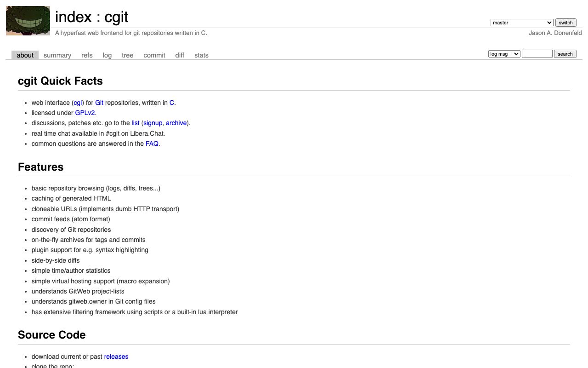Select the about tab
Screen dimensions: 588x368
pos(25,55)
